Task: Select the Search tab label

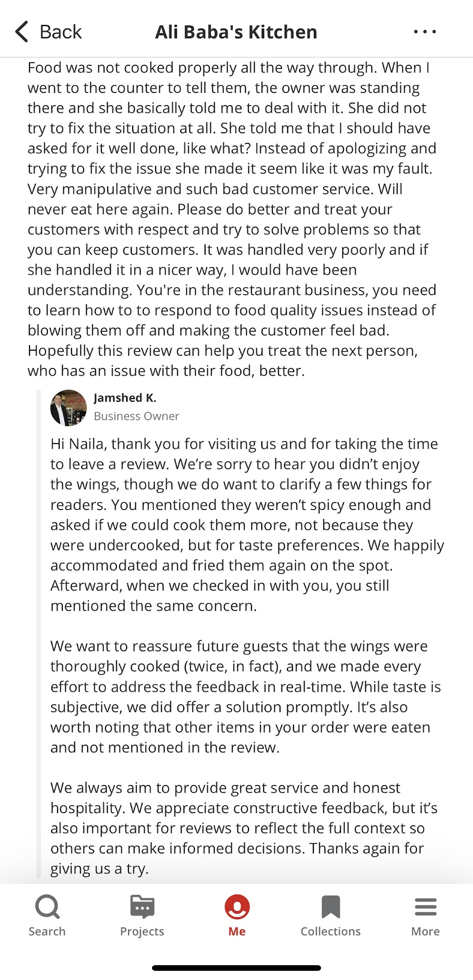Action: pos(47,932)
